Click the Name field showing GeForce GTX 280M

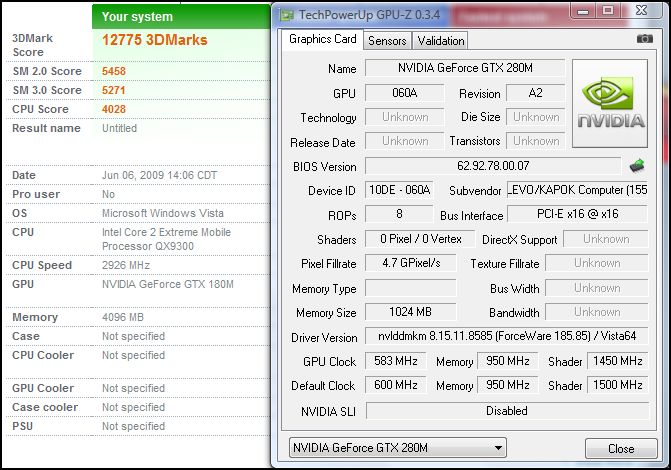(465, 68)
